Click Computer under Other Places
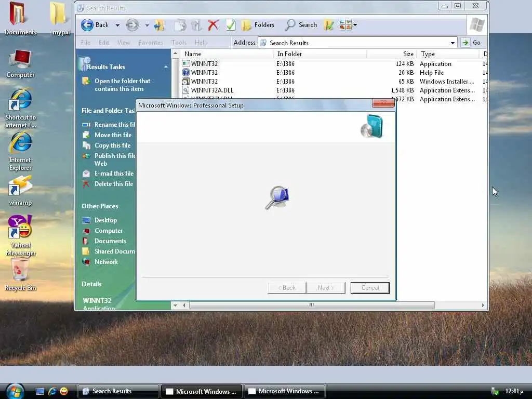This screenshot has height=399, width=532. (109, 231)
